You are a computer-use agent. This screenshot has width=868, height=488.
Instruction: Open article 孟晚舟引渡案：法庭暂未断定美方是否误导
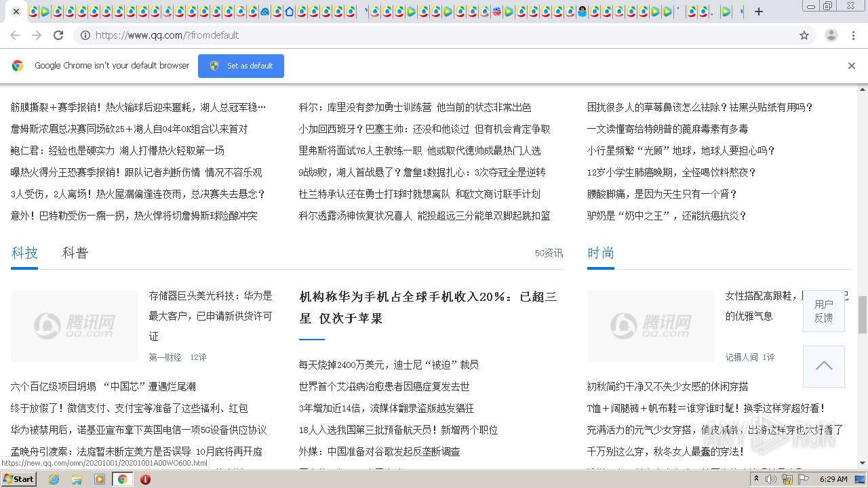pyautogui.click(x=136, y=451)
